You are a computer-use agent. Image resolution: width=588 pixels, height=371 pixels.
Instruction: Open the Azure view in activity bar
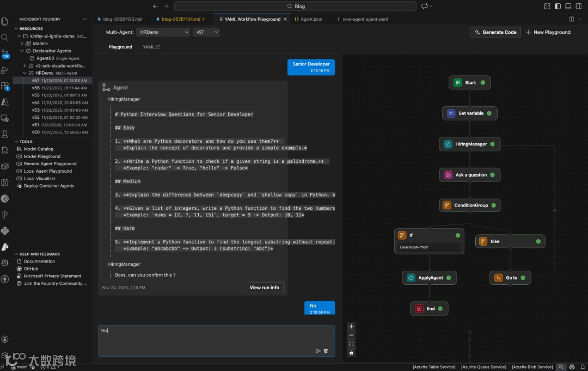[5, 102]
